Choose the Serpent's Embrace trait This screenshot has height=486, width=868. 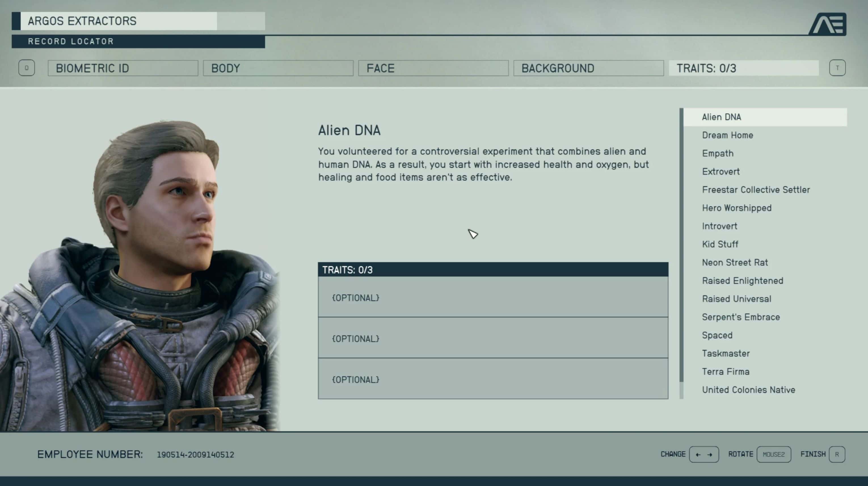(741, 317)
